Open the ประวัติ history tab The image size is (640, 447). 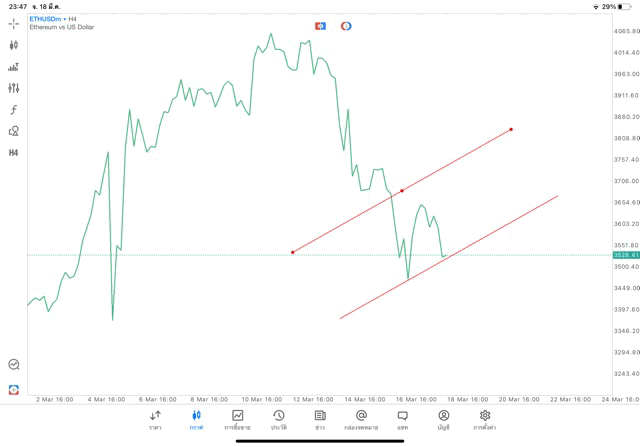tap(279, 420)
